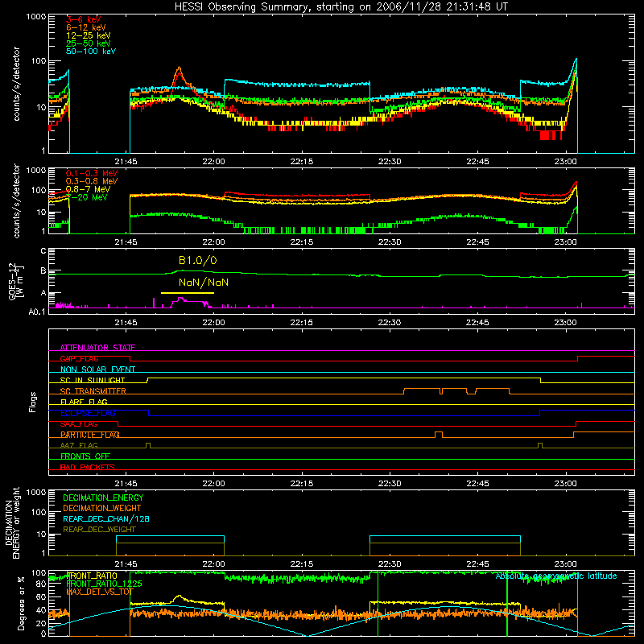
Task: Click the PARTICLE_FLAG label
Action: pos(90,435)
